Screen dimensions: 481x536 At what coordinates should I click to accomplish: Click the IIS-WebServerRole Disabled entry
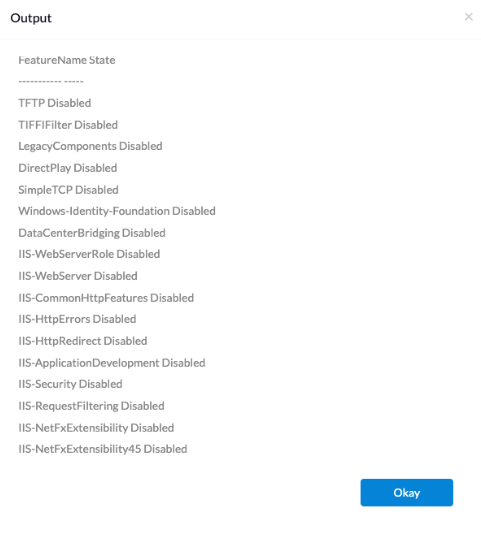pyautogui.click(x=89, y=254)
